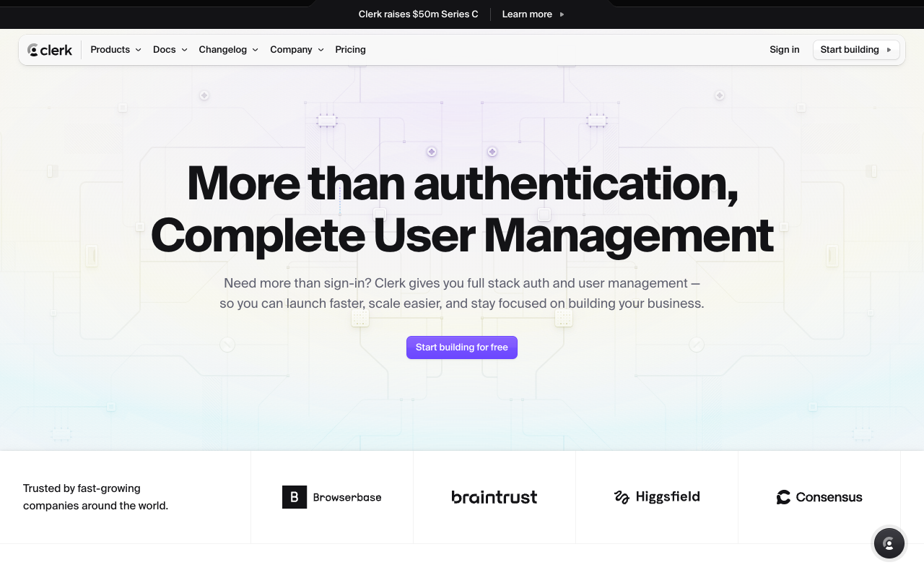924x578 pixels.
Task: Click the Sign in link
Action: [x=784, y=49]
